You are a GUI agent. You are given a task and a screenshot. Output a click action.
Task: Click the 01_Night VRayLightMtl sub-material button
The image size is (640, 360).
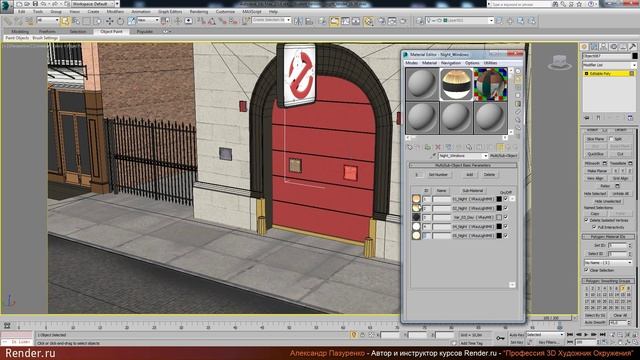point(473,199)
